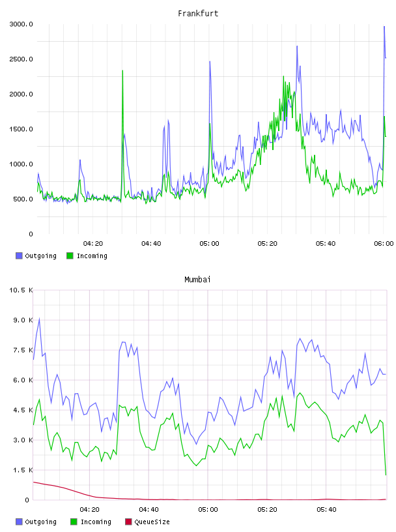Image resolution: width=396 pixels, height=532 pixels.
Task: Click the 04:20 time label on Mumbai chart
Action: tap(89, 510)
